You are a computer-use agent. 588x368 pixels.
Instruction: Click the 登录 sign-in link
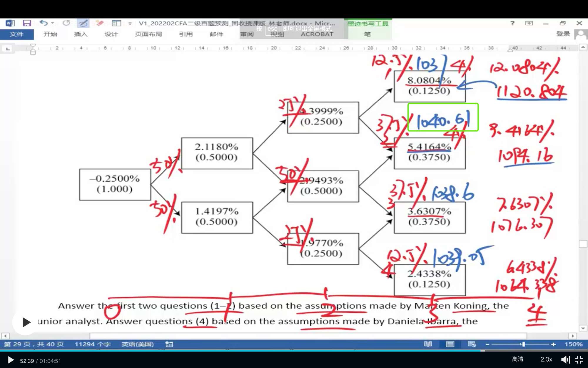(x=563, y=34)
